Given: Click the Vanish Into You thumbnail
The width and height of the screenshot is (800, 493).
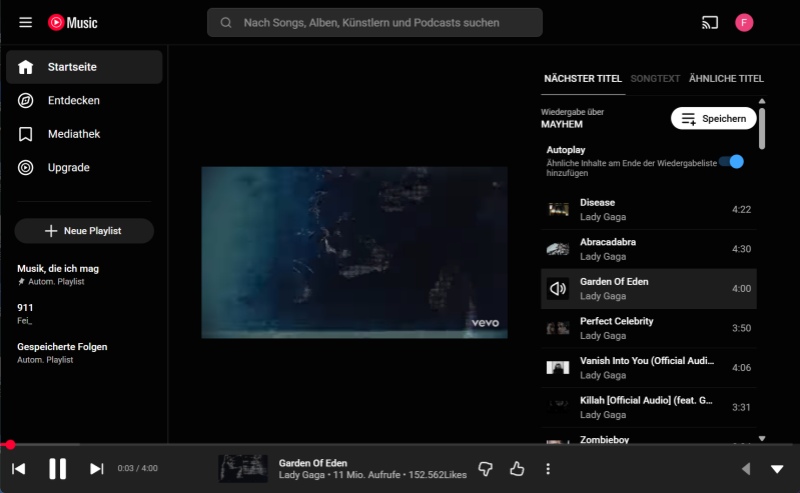Looking at the screenshot, I should (558, 367).
